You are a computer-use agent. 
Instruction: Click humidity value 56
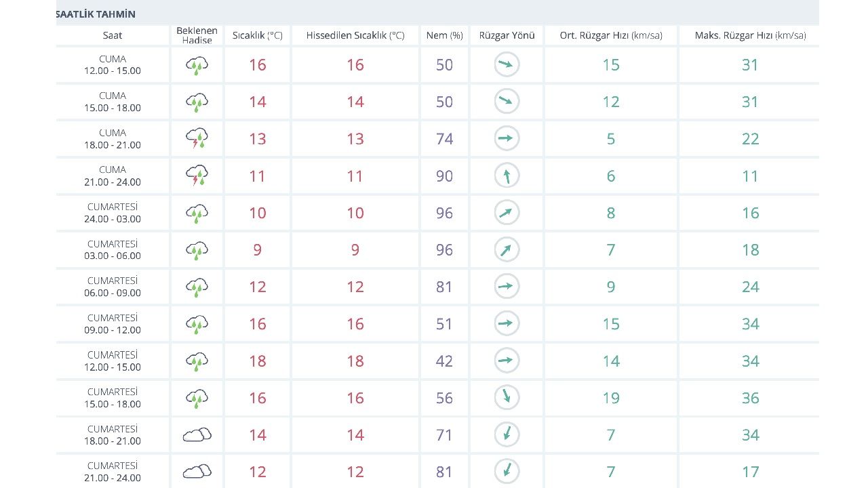pyautogui.click(x=444, y=398)
